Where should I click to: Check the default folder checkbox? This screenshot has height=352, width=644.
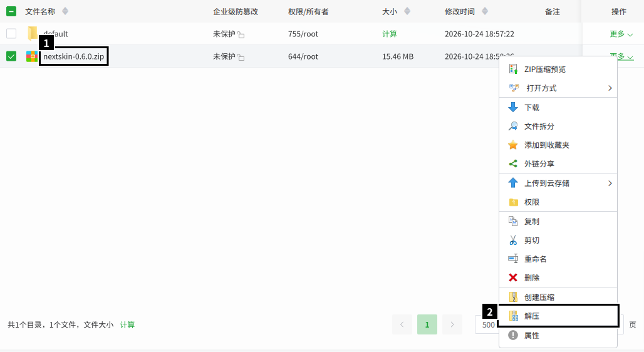click(11, 34)
